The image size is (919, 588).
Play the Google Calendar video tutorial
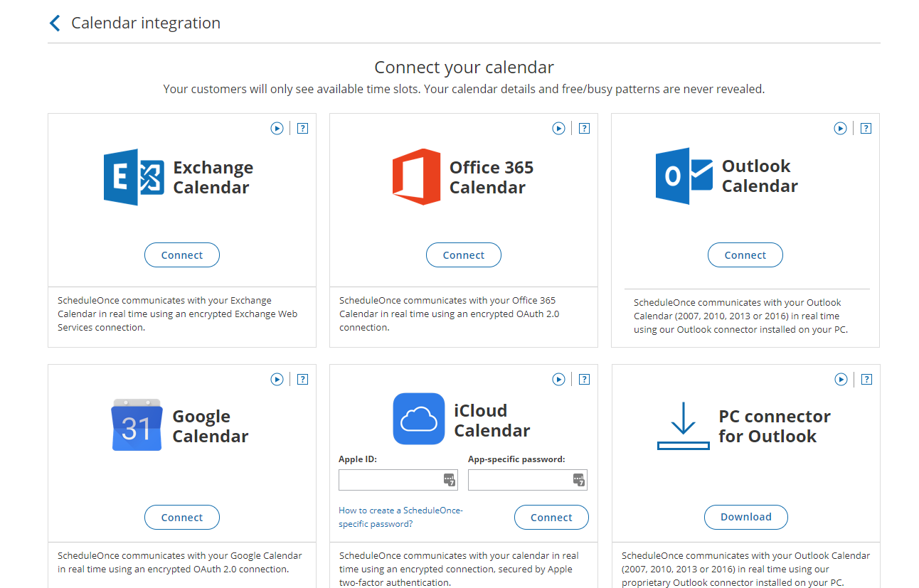(277, 380)
